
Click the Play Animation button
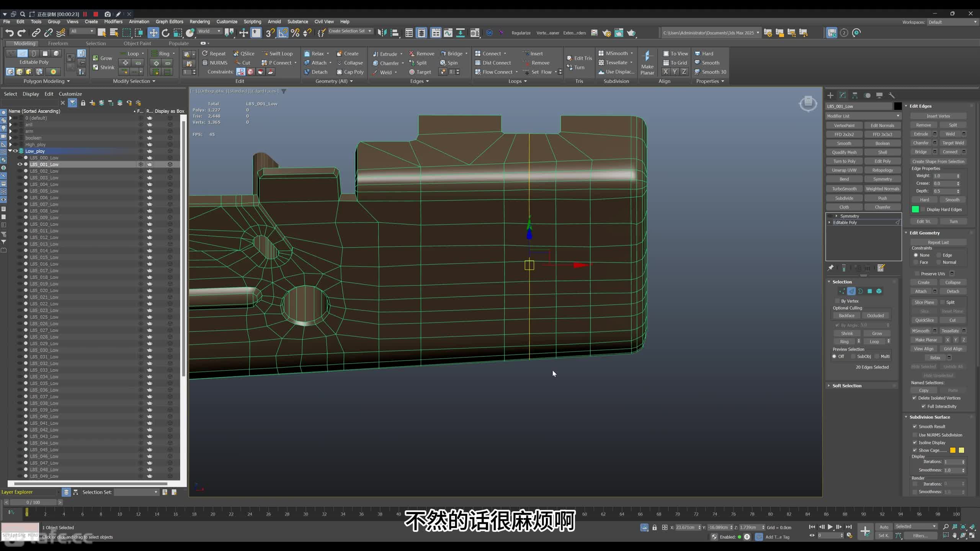pos(830,527)
